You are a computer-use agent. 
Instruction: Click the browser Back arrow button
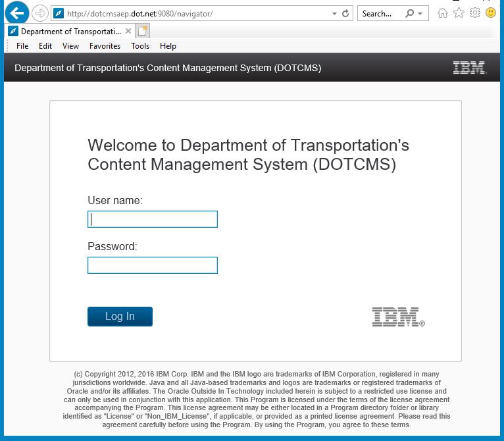coord(17,13)
